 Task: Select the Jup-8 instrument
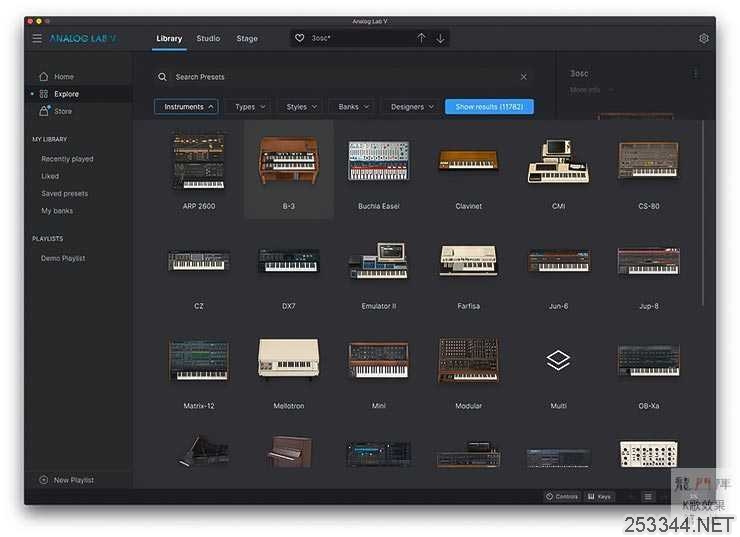[x=648, y=271]
